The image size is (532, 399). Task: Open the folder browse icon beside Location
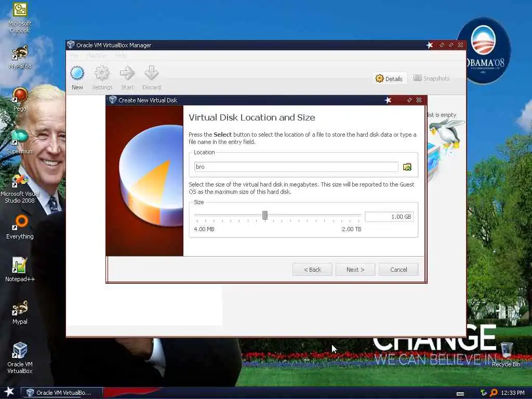click(407, 167)
